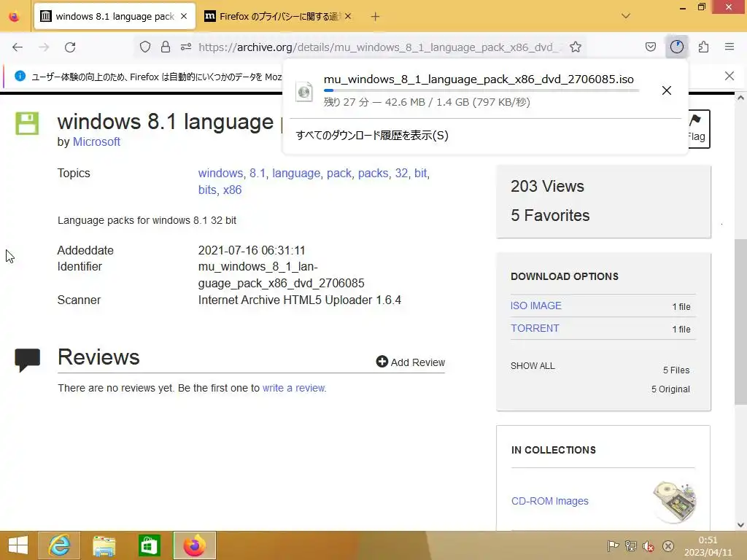
Task: Cancel the ISO download with X button
Action: coord(667,90)
